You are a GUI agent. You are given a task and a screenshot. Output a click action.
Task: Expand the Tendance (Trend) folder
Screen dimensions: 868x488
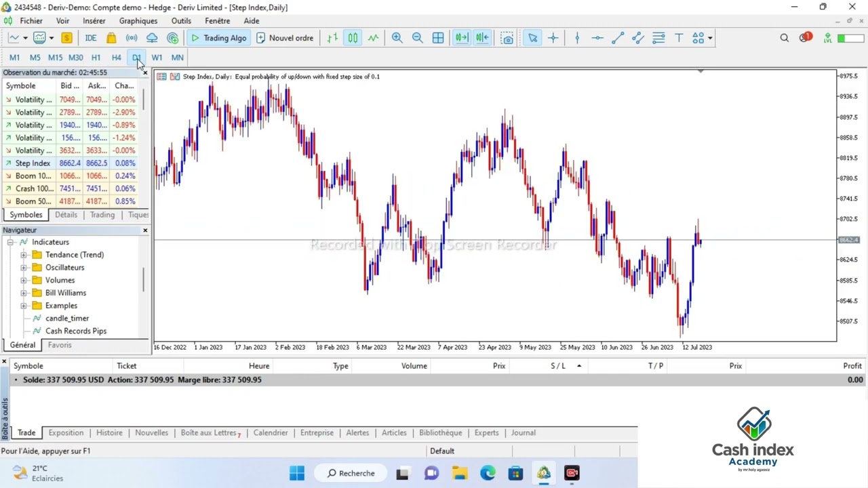pyautogui.click(x=24, y=255)
